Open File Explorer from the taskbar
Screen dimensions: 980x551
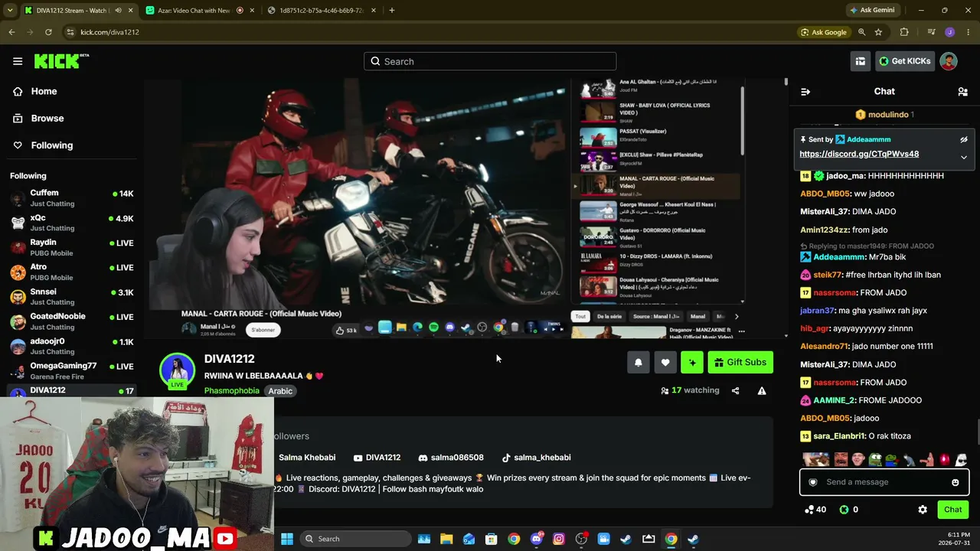click(x=446, y=539)
